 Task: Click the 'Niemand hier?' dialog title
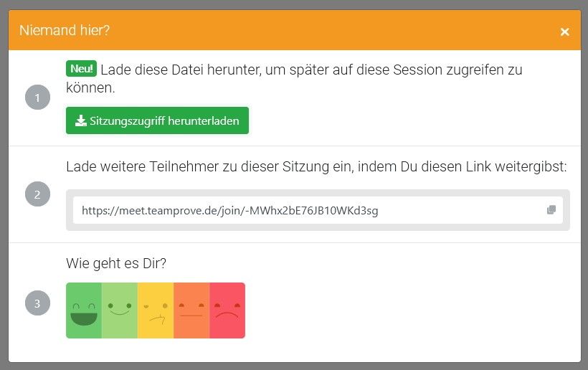(65, 30)
